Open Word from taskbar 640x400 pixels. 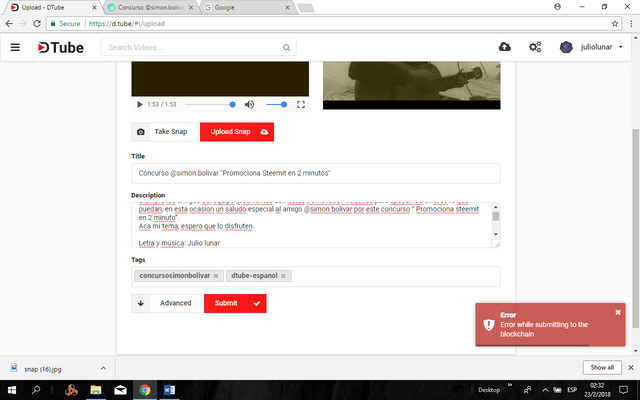169,390
